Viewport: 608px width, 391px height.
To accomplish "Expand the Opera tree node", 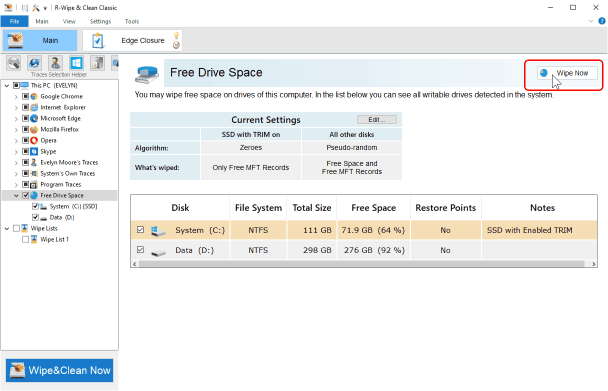I will [x=16, y=140].
